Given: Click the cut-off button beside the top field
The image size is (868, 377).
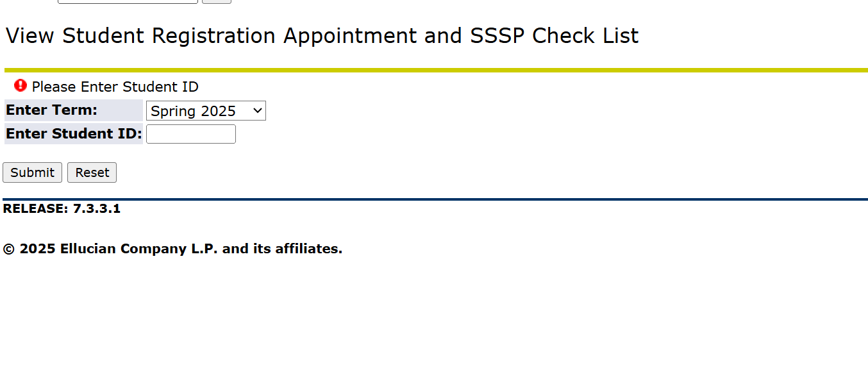Looking at the screenshot, I should pos(217,1).
